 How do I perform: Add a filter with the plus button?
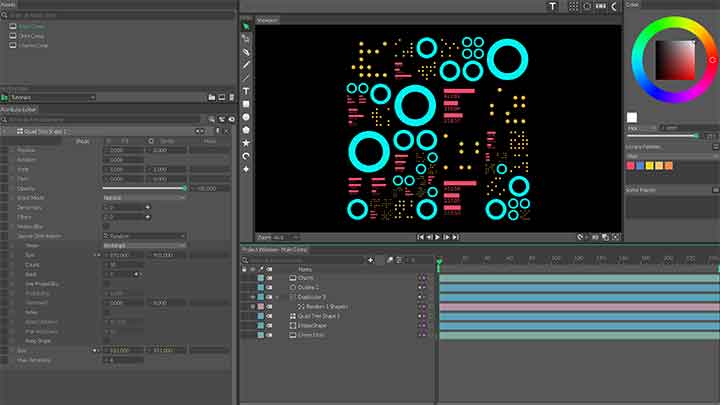coord(147,217)
